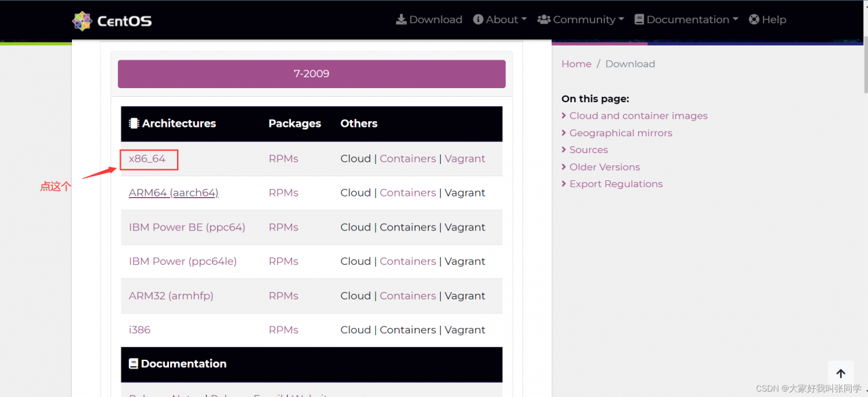Jump to Cloud and container images section
The image size is (868, 397).
pos(638,116)
